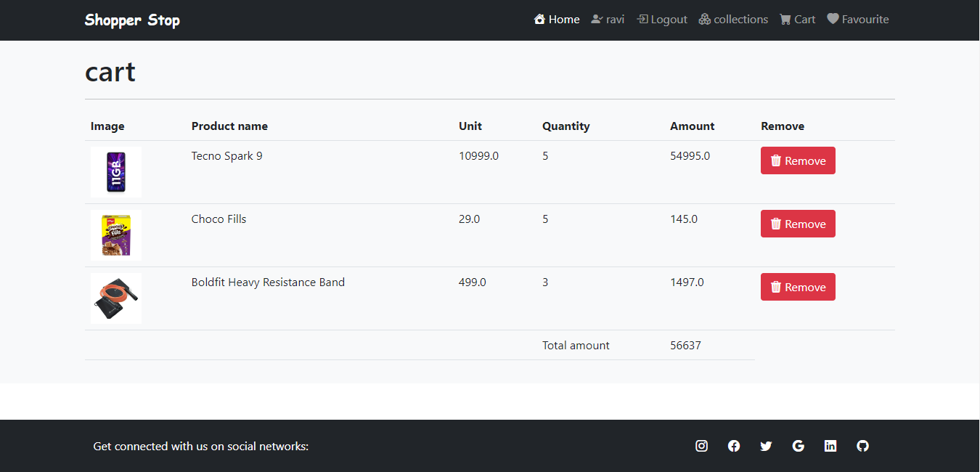Open the ravi user profile link
The width and height of the screenshot is (980, 472).
click(608, 20)
